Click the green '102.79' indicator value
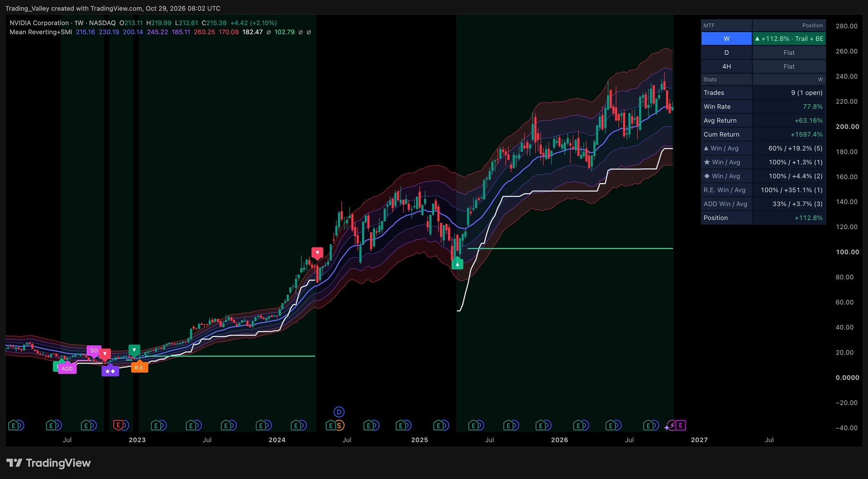The image size is (868, 479). pyautogui.click(x=285, y=32)
